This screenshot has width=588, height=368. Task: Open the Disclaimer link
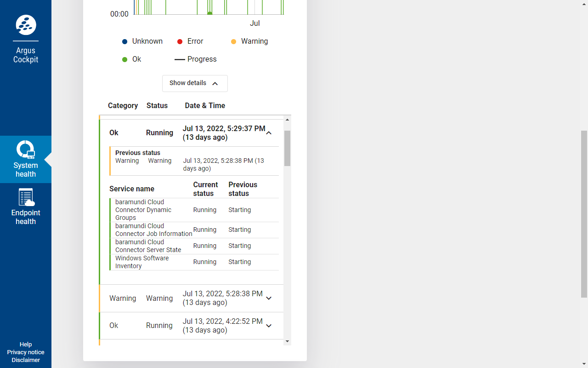pos(26,360)
